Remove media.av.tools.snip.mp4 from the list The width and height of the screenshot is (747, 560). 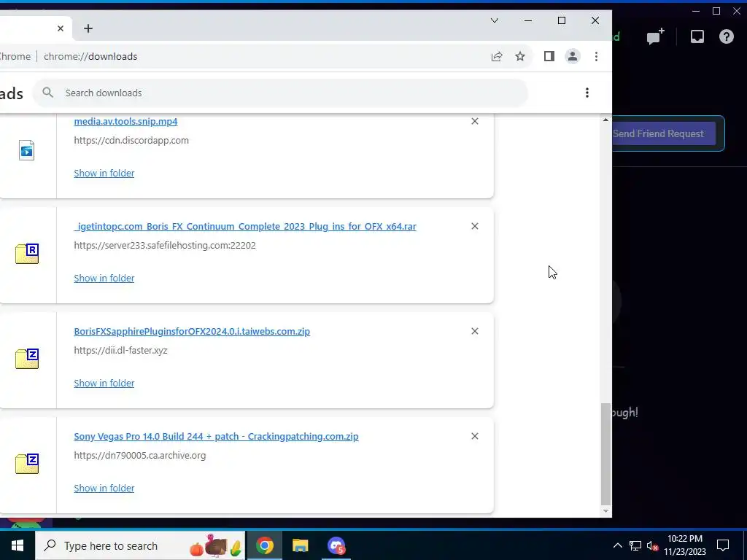point(474,122)
